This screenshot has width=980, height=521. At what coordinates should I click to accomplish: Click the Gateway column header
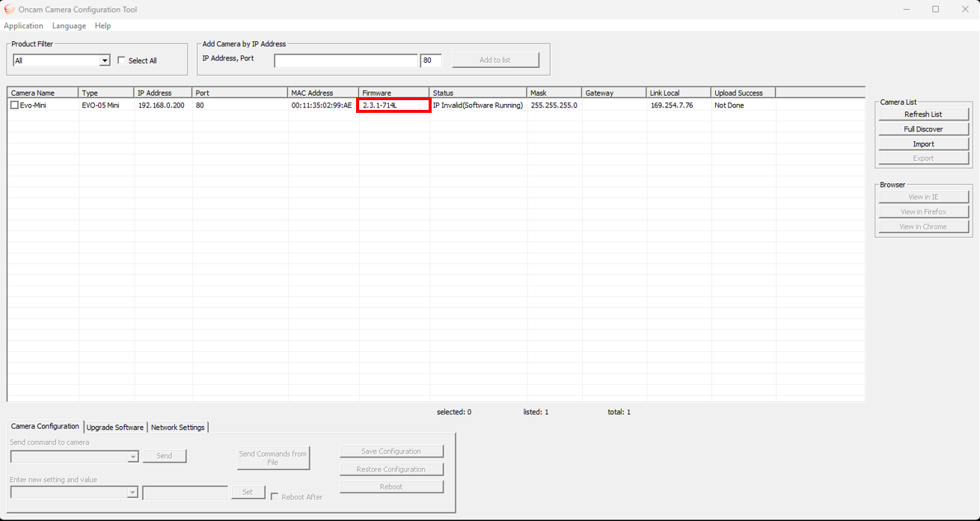click(614, 93)
